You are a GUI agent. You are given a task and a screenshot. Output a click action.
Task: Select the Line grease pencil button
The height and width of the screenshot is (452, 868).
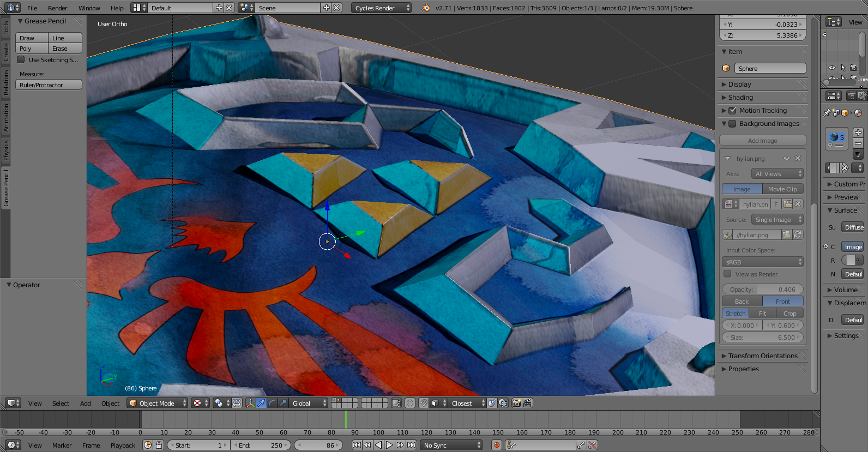[x=65, y=38]
